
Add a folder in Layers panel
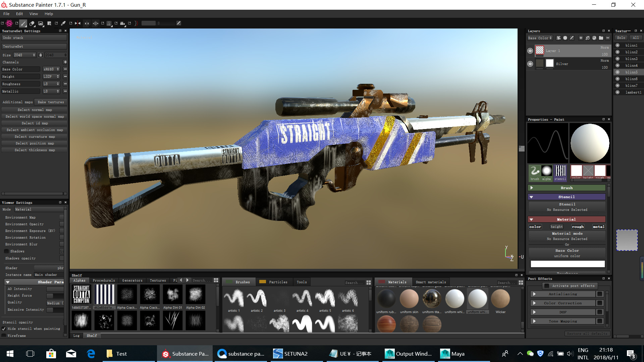click(601, 38)
